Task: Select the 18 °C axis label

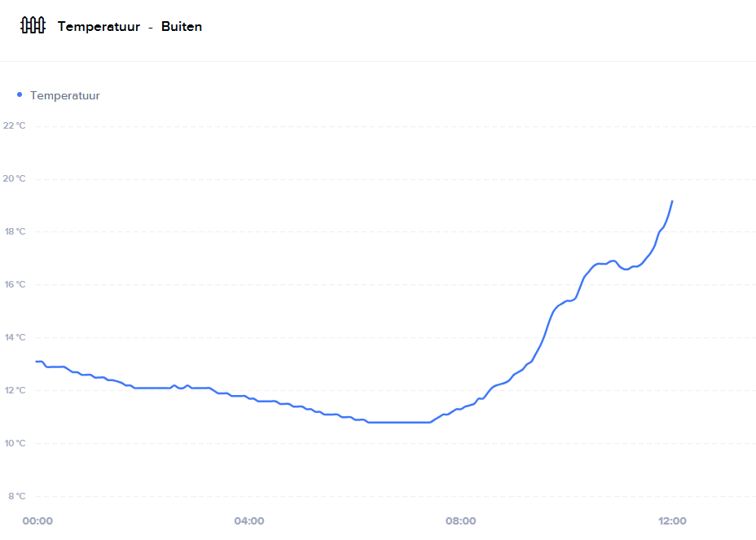Action: (x=14, y=231)
